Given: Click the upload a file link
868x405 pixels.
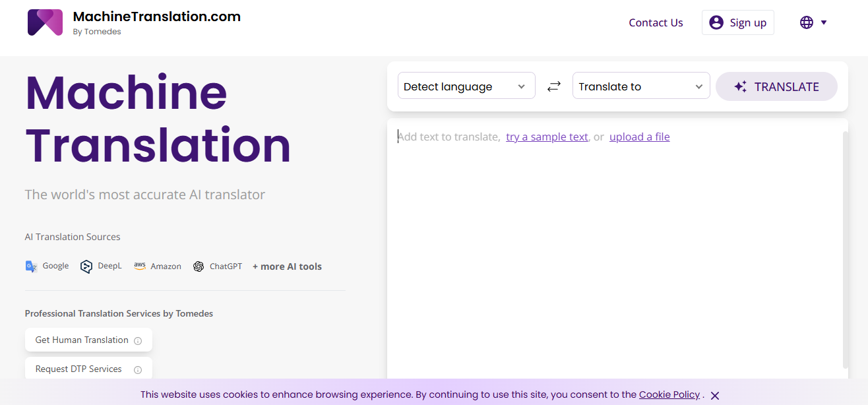Looking at the screenshot, I should pos(640,137).
